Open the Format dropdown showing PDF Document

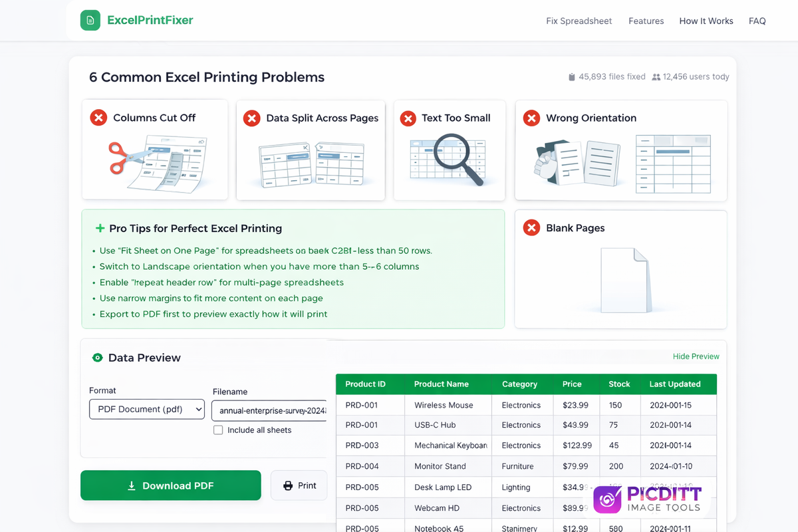point(146,410)
